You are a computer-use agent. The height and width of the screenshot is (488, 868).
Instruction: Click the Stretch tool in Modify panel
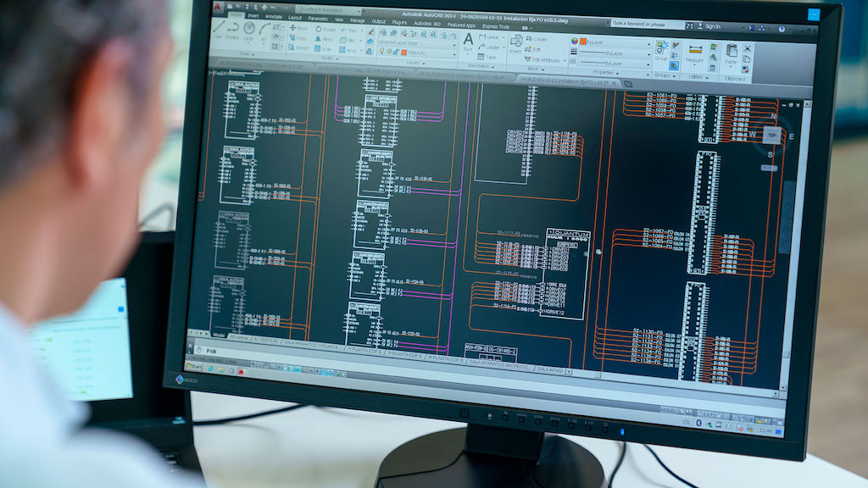coord(299,48)
